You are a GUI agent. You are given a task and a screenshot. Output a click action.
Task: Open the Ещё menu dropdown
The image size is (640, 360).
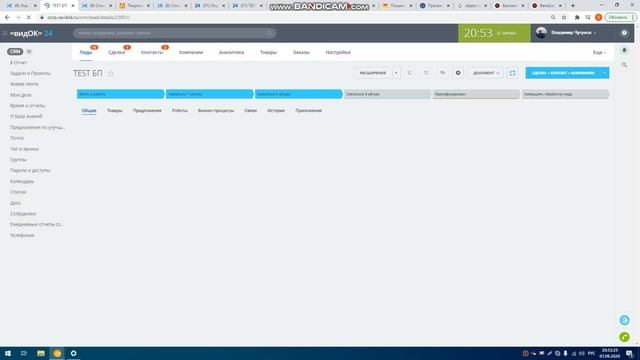[599, 53]
